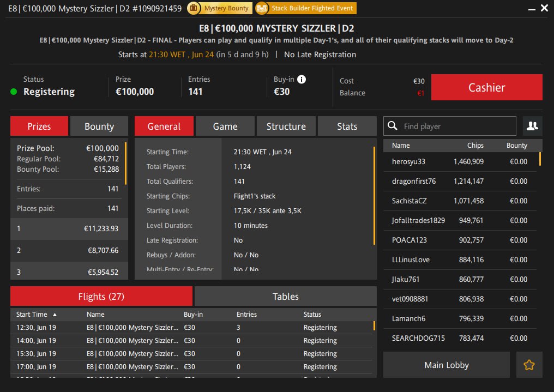
Task: Click the Stack Builder Flighted Event badge
Action: coord(306,8)
